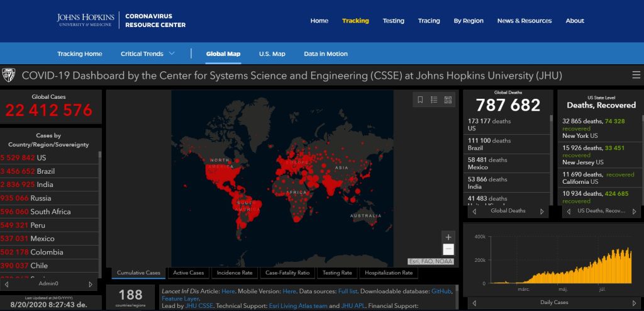
Task: Click right arrow beside US Deaths, Recovered
Action: click(x=634, y=212)
